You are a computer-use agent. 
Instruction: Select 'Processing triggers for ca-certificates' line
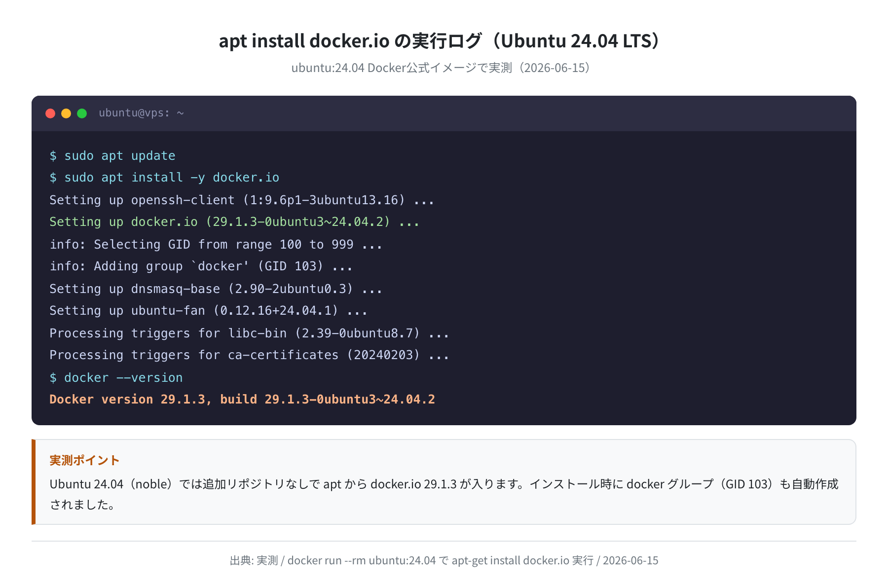point(249,355)
